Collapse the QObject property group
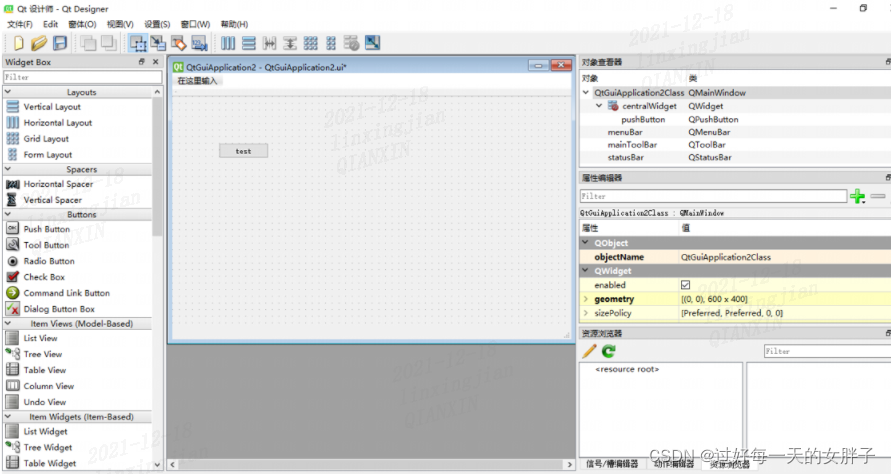This screenshot has width=891, height=474. (585, 243)
